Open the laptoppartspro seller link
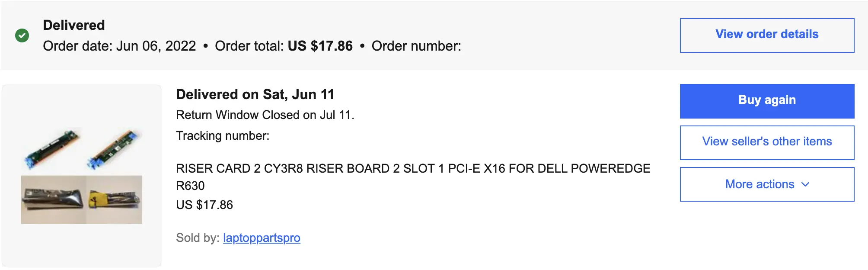This screenshot has height=270, width=868. pos(262,238)
